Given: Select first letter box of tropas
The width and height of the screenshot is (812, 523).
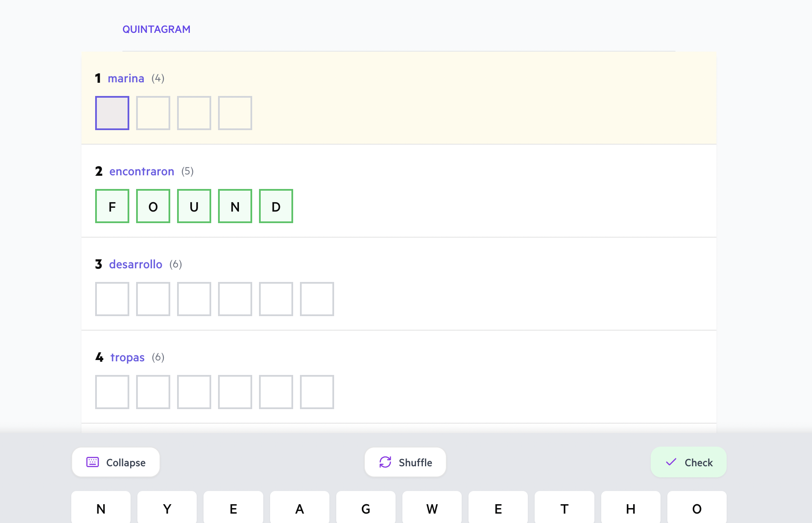Looking at the screenshot, I should pyautogui.click(x=112, y=392).
